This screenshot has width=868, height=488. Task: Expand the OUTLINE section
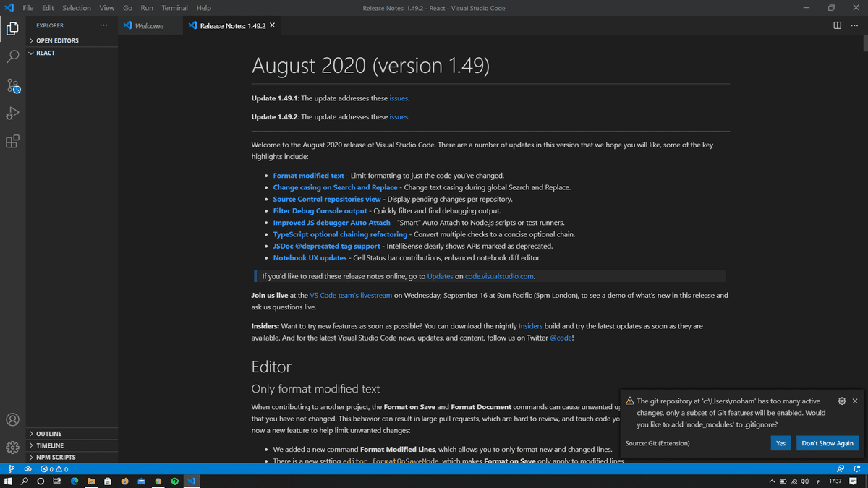point(48,434)
